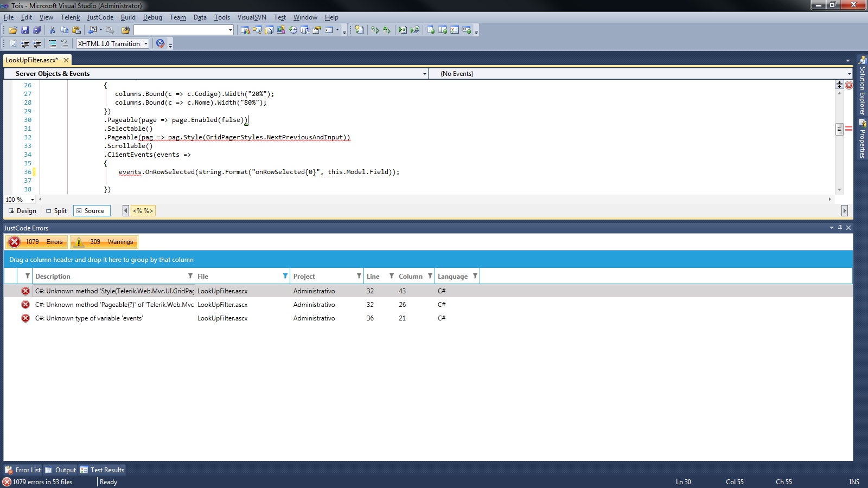Click the editor vertical scrollbar thumb
Viewport: 868px width, 488px height.
[839, 129]
